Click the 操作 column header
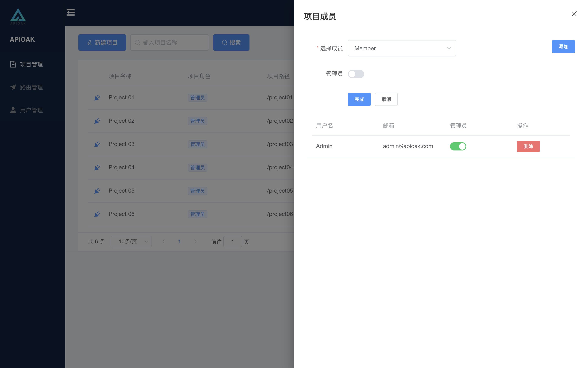 coord(522,125)
